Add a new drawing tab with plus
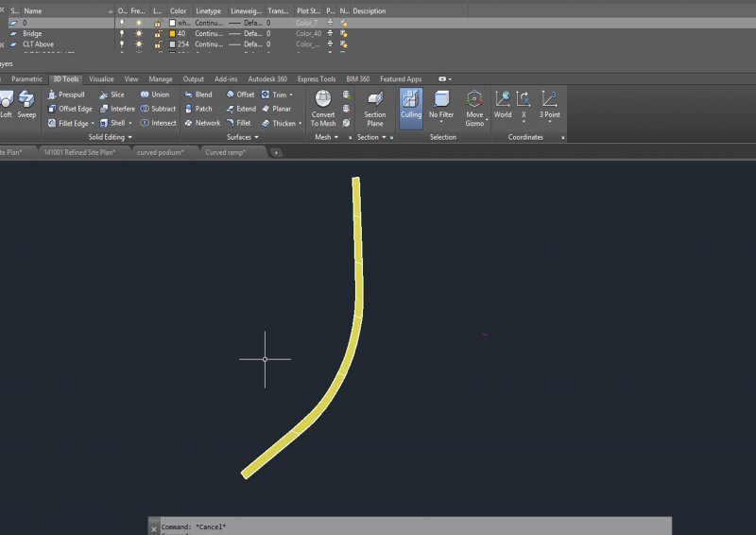Viewport: 756px width, 535px height. [x=276, y=153]
